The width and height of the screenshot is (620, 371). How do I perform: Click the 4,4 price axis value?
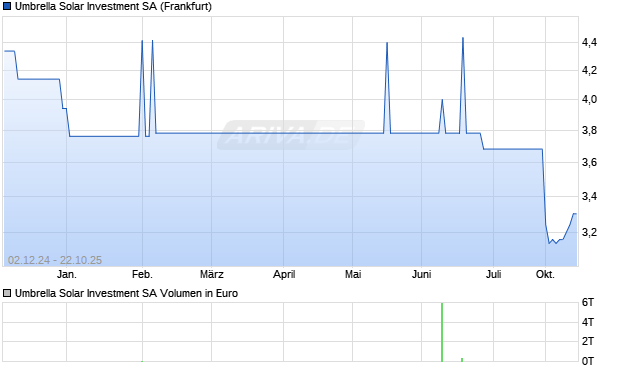click(589, 43)
